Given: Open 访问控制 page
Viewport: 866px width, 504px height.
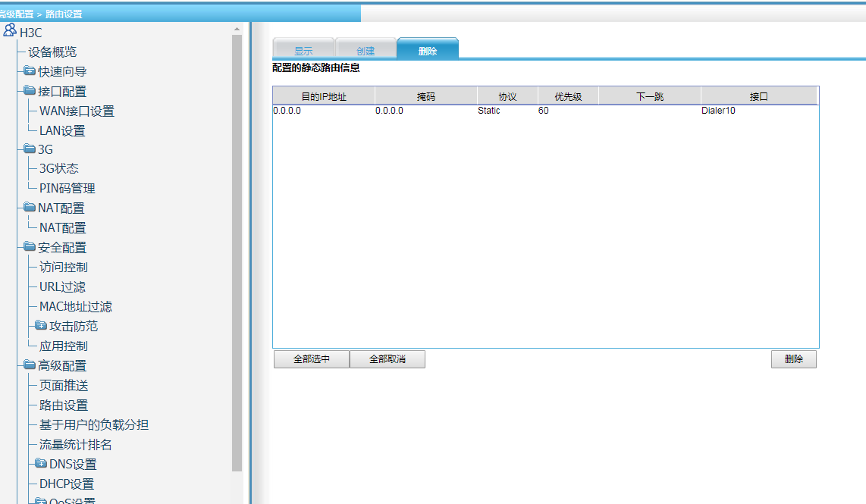Looking at the screenshot, I should (64, 268).
